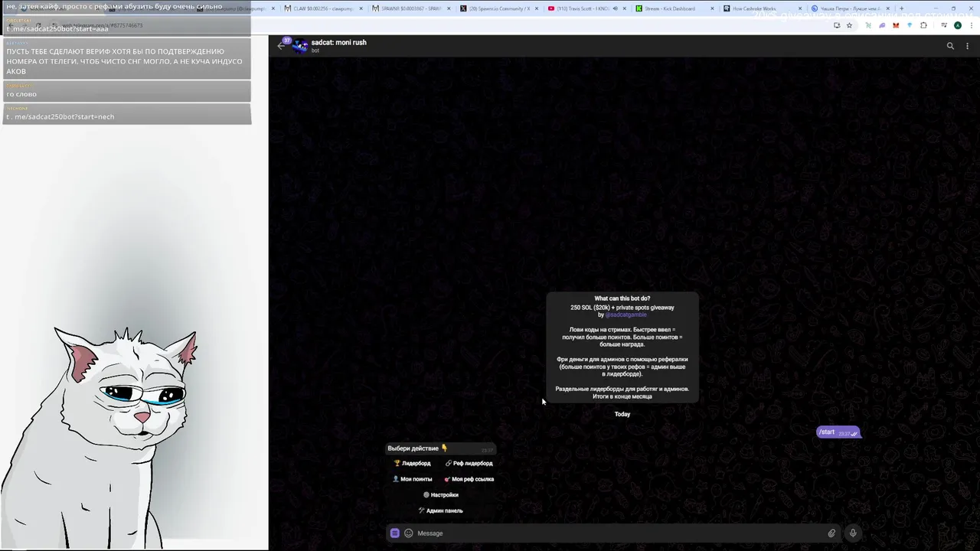Image resolution: width=980 pixels, height=551 pixels.
Task: Switch to Stream Kick Dashboard tab
Action: coord(675,8)
